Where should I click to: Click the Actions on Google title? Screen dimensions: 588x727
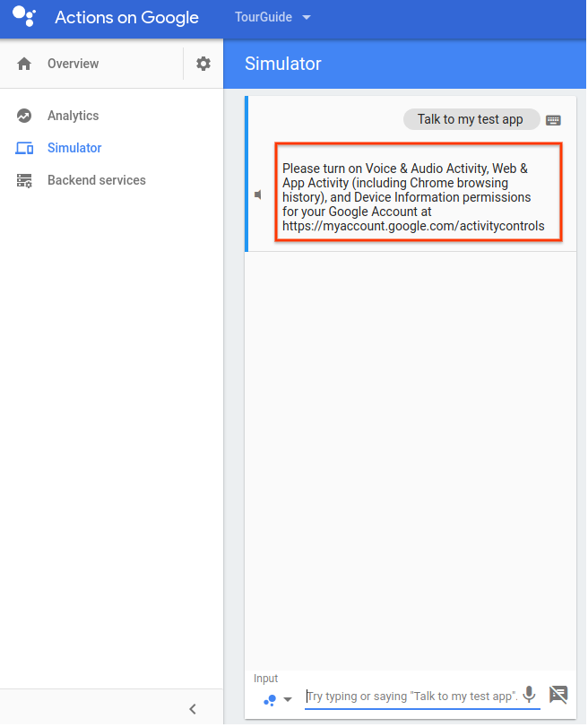pos(126,18)
